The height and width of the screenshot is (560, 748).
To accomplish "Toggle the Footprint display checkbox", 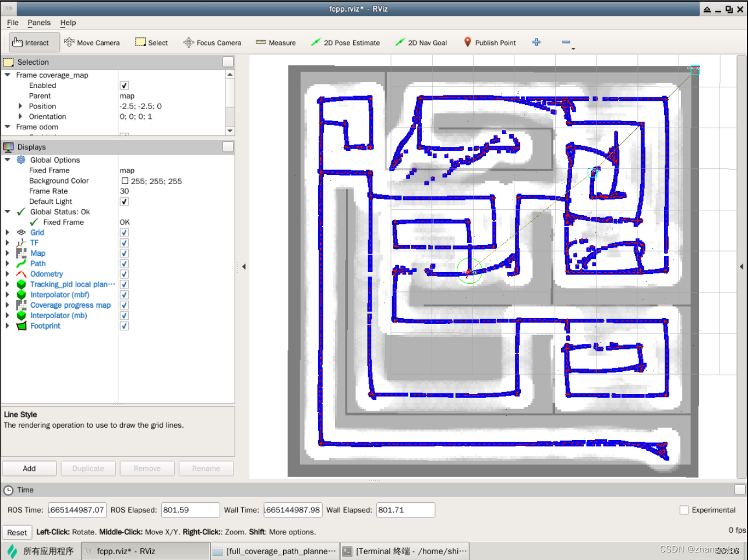I will tap(124, 326).
